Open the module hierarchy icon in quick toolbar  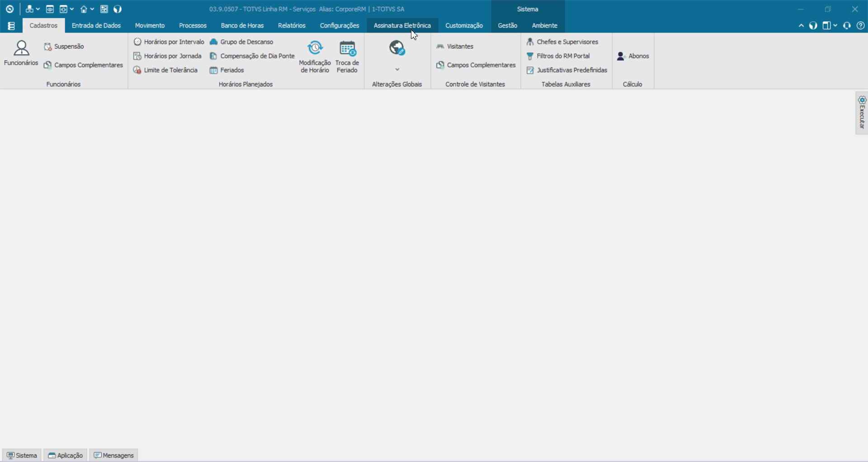click(x=29, y=9)
